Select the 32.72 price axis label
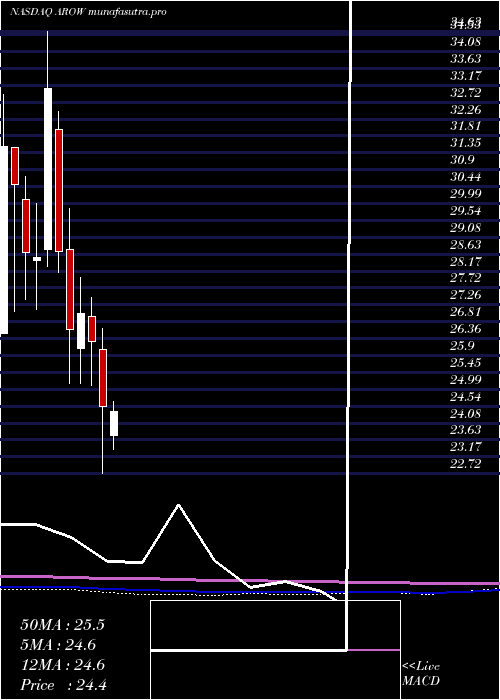 466,93
